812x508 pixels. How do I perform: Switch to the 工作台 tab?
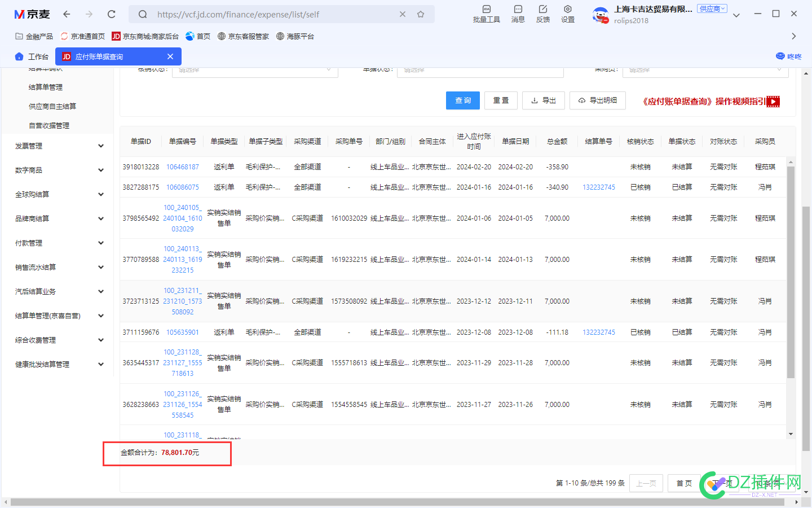click(32, 56)
